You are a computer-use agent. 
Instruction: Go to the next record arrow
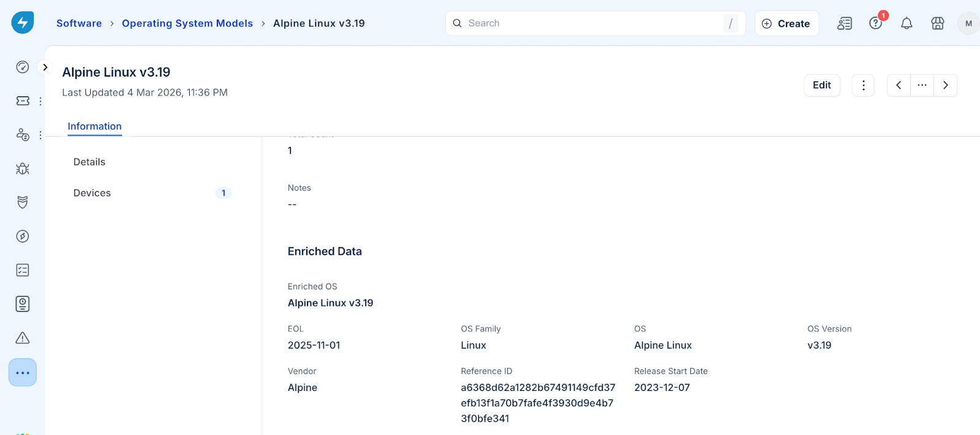(946, 85)
